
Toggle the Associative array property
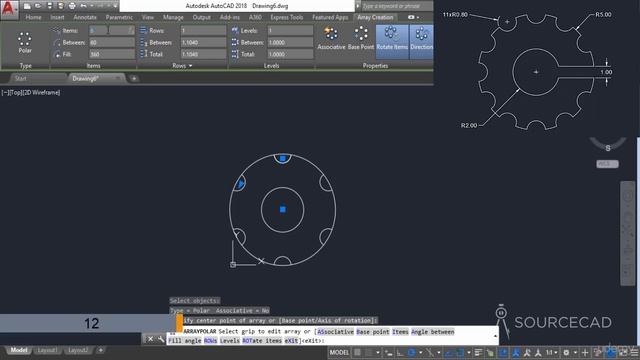(x=331, y=38)
